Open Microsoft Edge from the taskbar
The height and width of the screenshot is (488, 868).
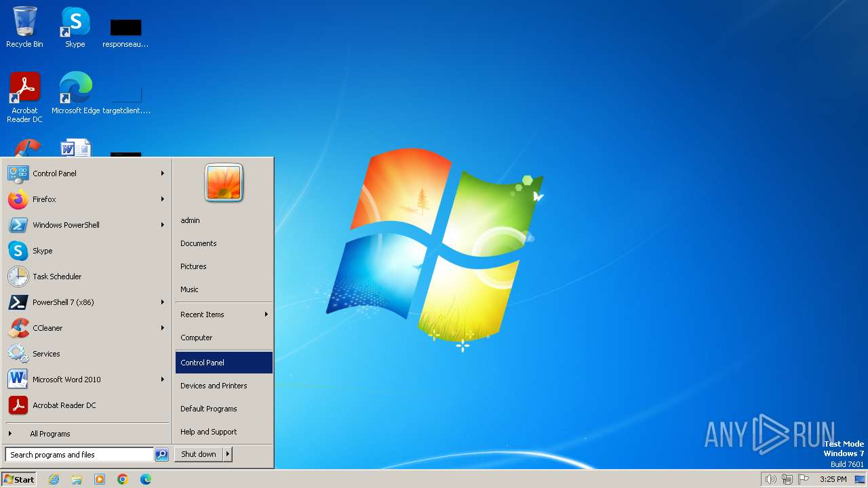click(146, 479)
